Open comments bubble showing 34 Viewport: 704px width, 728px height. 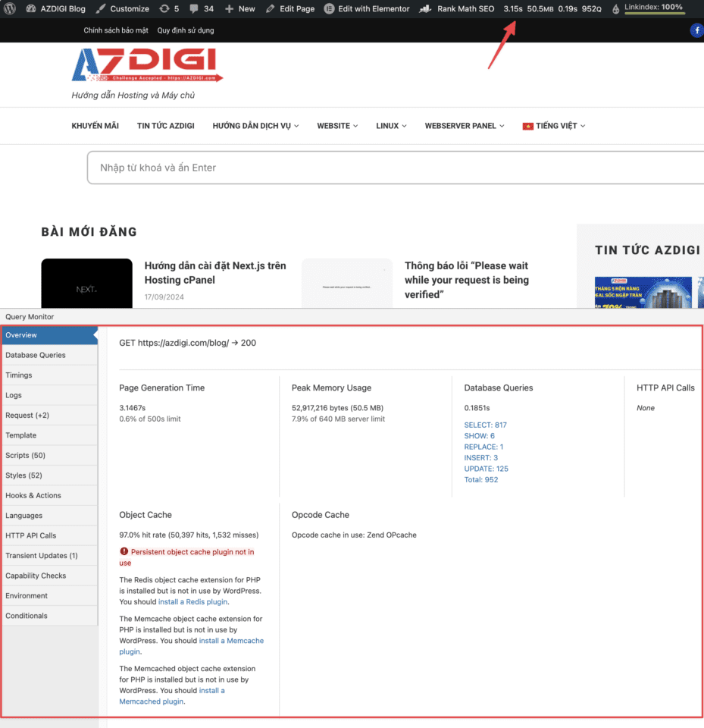(x=194, y=8)
